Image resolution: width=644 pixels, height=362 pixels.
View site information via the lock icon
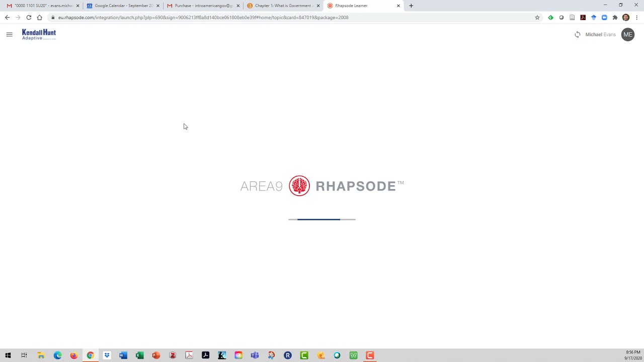click(53, 18)
